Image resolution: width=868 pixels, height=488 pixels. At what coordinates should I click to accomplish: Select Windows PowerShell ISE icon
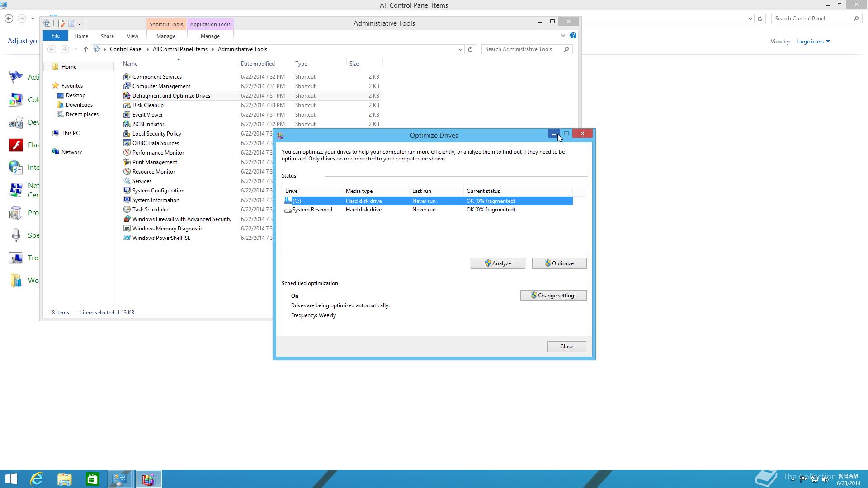[x=127, y=238]
